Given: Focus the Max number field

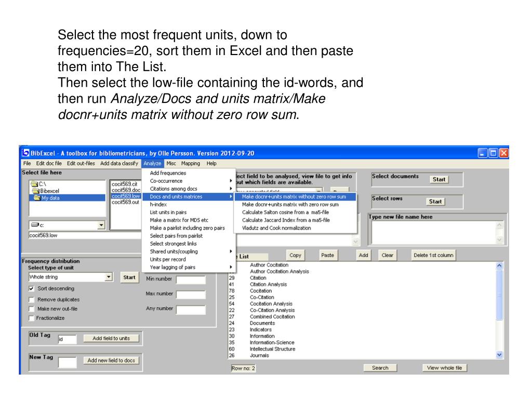Looking at the screenshot, I should click(191, 294).
